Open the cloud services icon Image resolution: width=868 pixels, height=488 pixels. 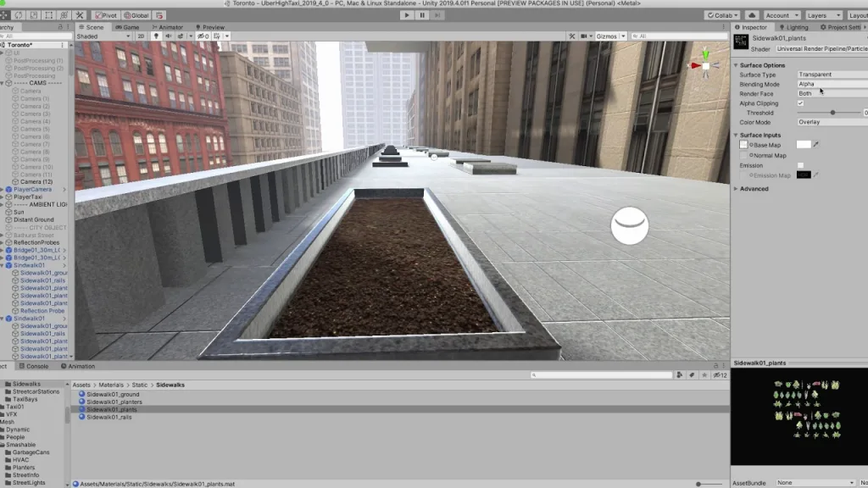pos(750,15)
